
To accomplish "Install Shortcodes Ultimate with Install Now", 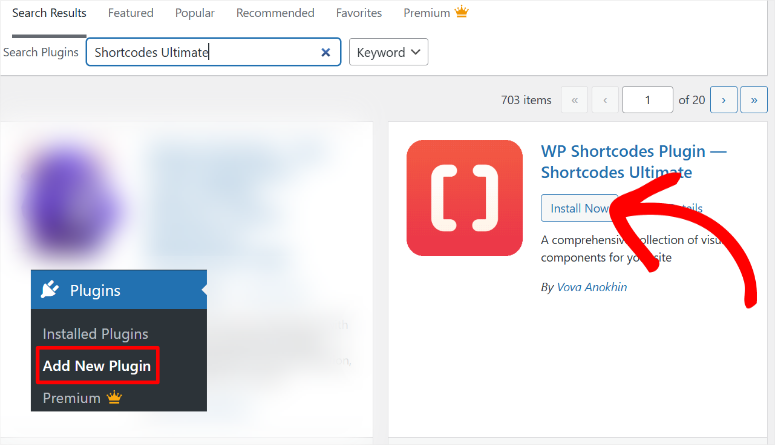I will 579,208.
